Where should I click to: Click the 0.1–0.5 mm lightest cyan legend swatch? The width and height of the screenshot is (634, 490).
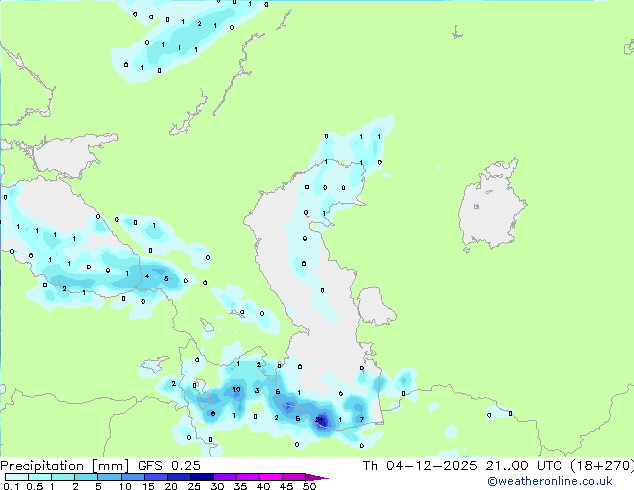point(17,477)
